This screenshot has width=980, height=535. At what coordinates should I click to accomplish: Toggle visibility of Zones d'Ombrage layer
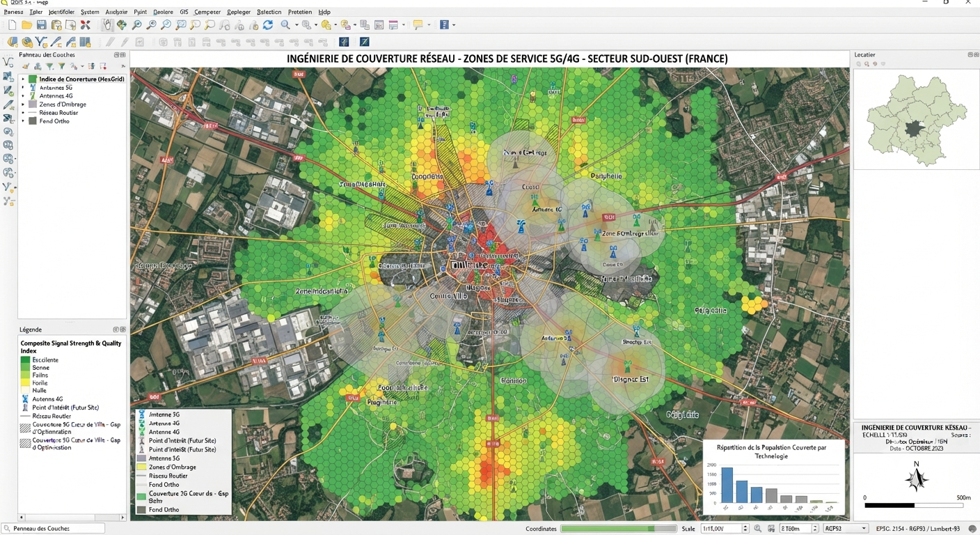[33, 104]
